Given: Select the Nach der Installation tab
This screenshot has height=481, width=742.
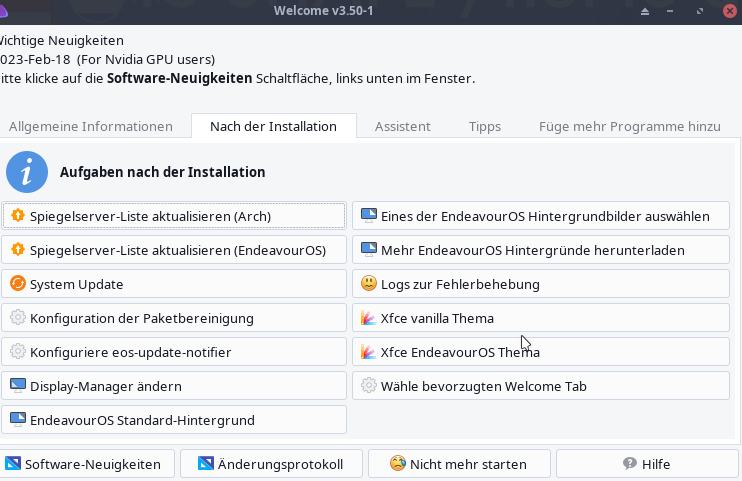Looking at the screenshot, I should tap(274, 126).
